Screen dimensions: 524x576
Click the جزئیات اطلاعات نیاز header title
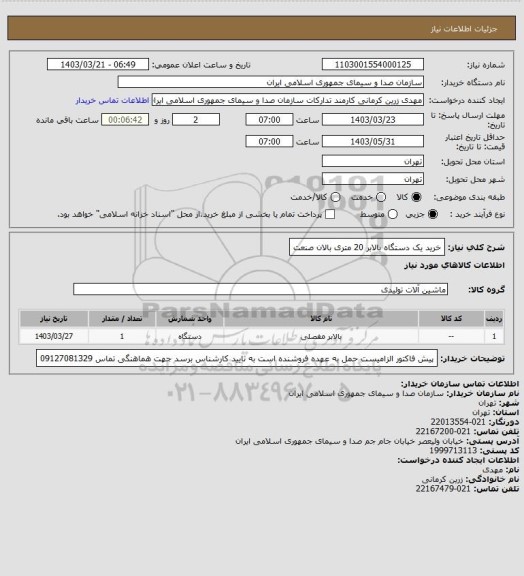[464, 29]
